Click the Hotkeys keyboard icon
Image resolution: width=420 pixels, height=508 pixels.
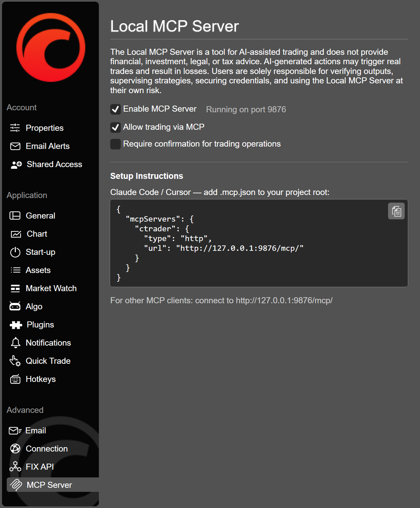point(15,379)
